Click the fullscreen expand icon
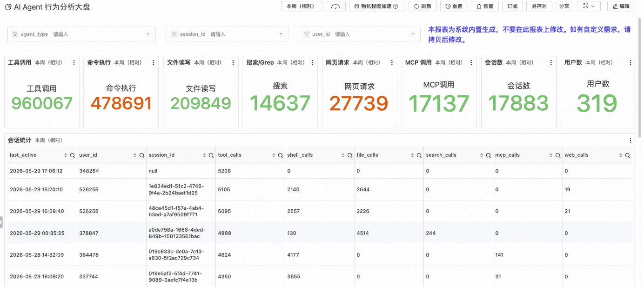This screenshot has height=287, width=644. (x=585, y=6)
